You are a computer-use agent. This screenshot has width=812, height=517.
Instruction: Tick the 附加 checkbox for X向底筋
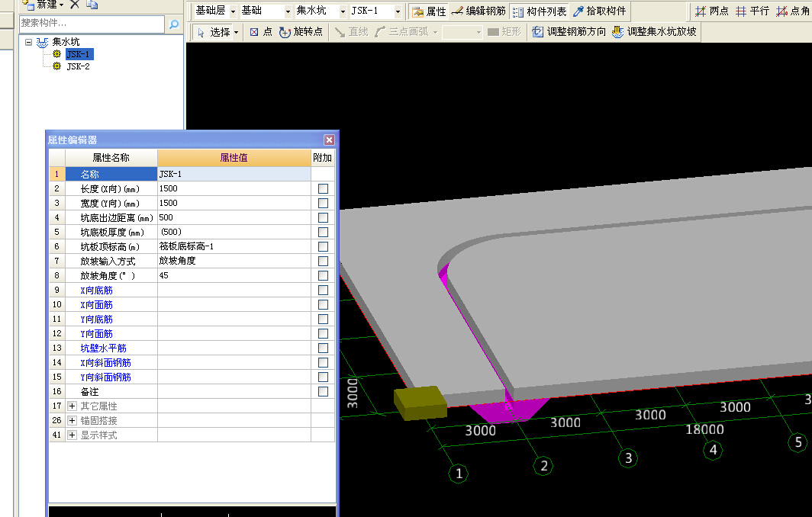click(323, 291)
